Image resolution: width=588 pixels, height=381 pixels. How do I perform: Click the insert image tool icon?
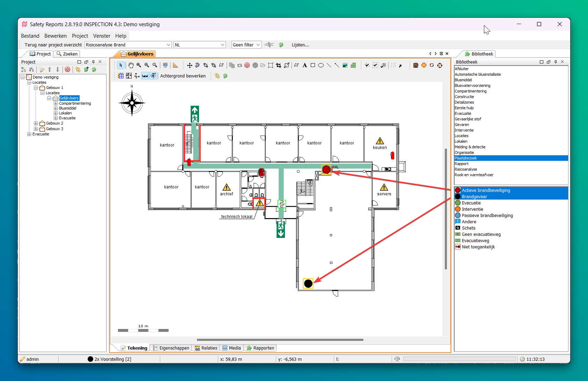tap(345, 65)
